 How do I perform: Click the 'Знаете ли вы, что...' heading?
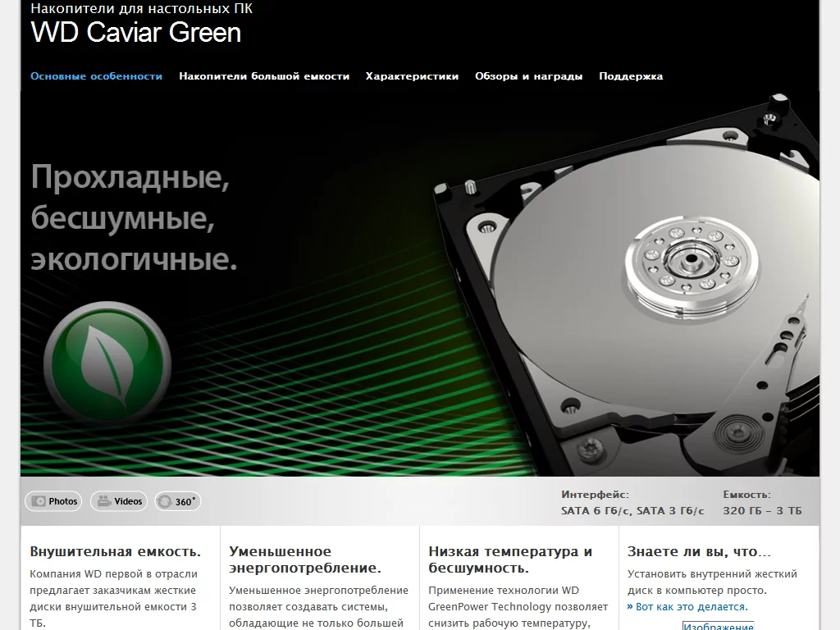[699, 551]
